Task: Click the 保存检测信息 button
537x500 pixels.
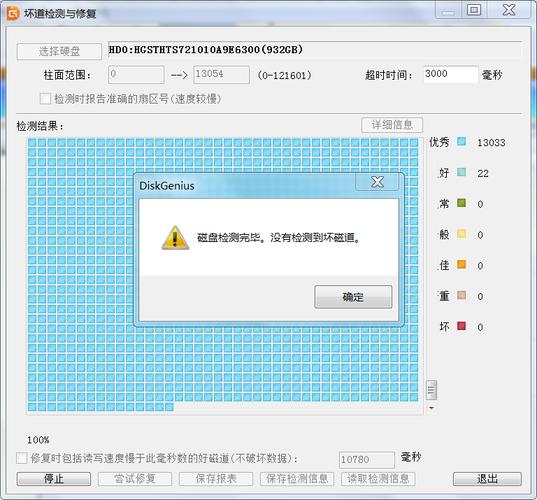Action: tap(297, 479)
